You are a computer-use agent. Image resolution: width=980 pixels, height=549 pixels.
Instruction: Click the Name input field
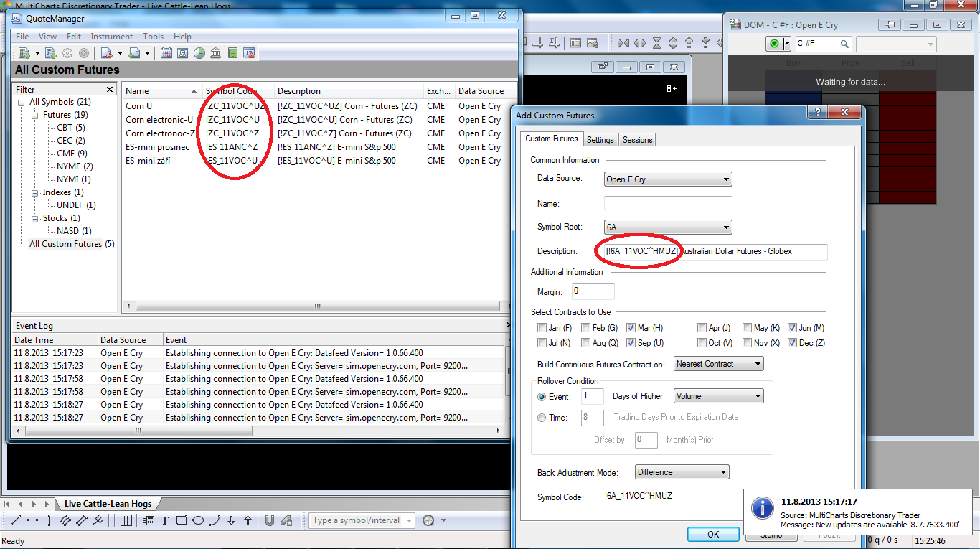tap(668, 204)
